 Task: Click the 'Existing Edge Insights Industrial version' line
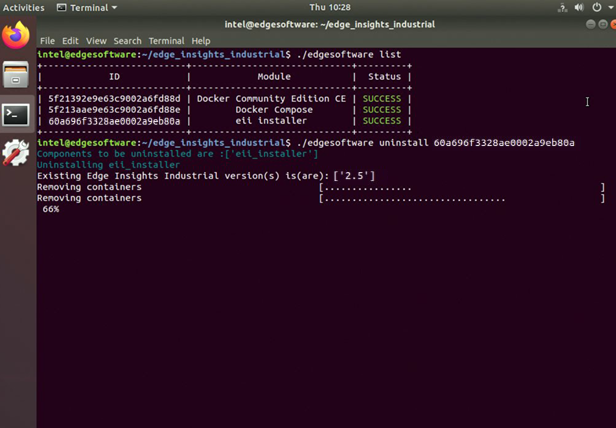[x=206, y=176]
